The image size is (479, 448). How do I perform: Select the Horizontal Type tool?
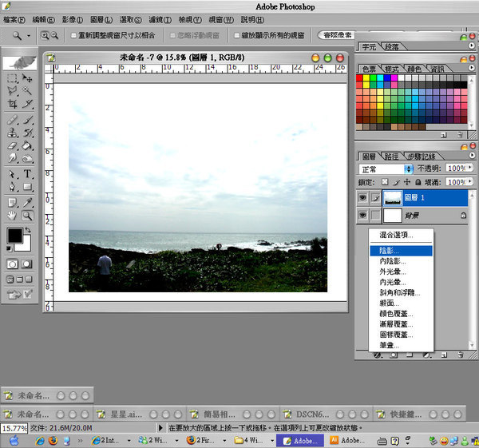coord(28,174)
